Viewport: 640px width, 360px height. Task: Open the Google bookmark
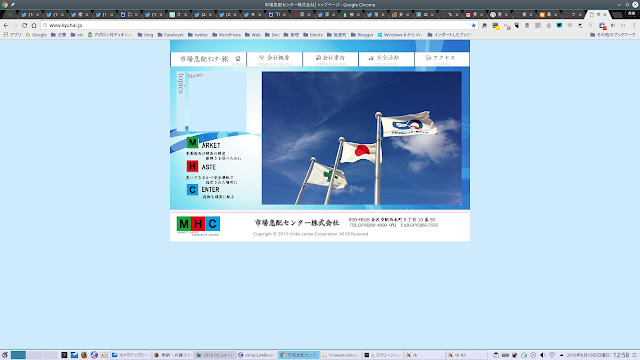pyautogui.click(x=36, y=35)
